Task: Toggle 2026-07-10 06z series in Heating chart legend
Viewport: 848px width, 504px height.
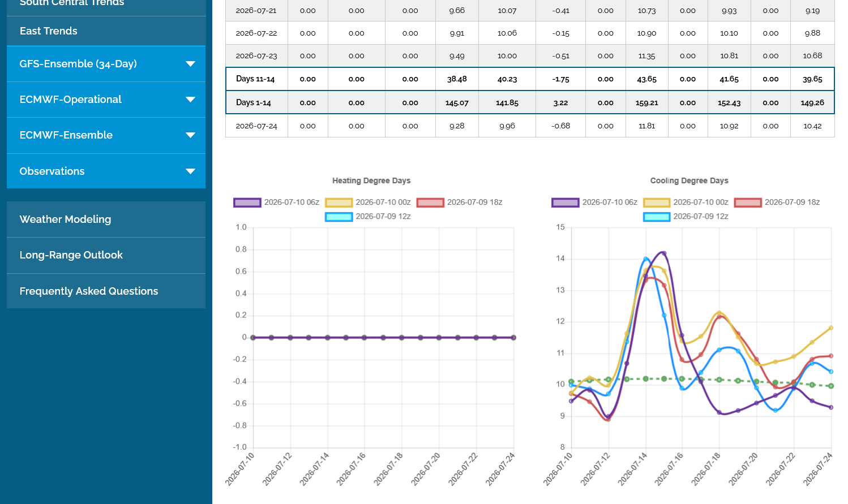Action: click(x=276, y=203)
